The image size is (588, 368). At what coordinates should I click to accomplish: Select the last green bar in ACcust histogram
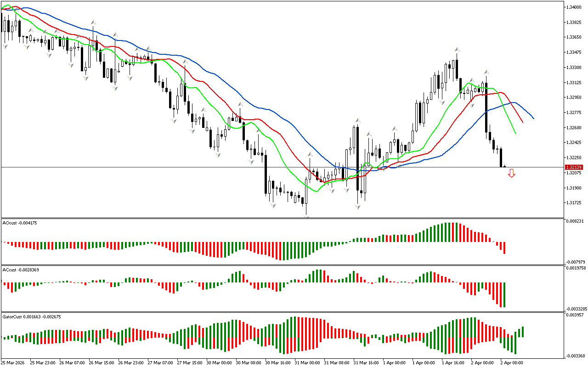[x=504, y=294]
